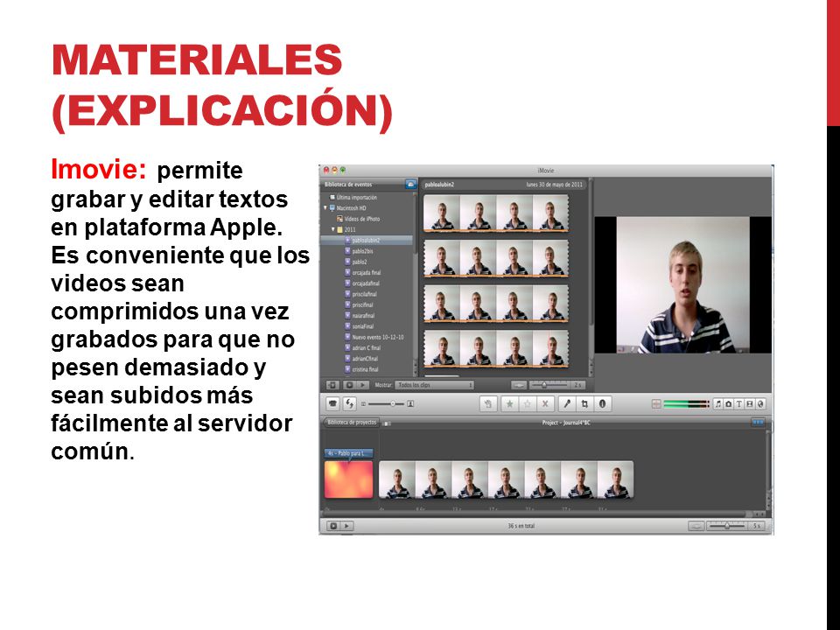Switch project layout with the blue grid button
The width and height of the screenshot is (840, 630).
click(x=758, y=423)
